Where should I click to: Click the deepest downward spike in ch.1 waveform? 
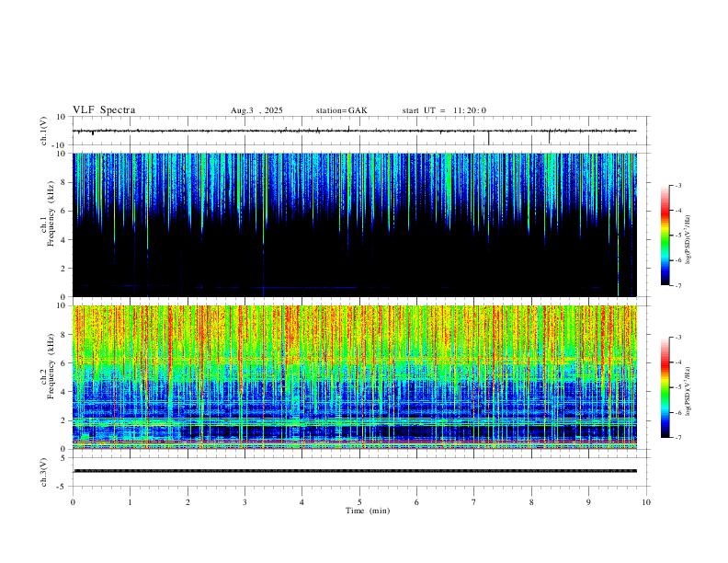(488, 138)
